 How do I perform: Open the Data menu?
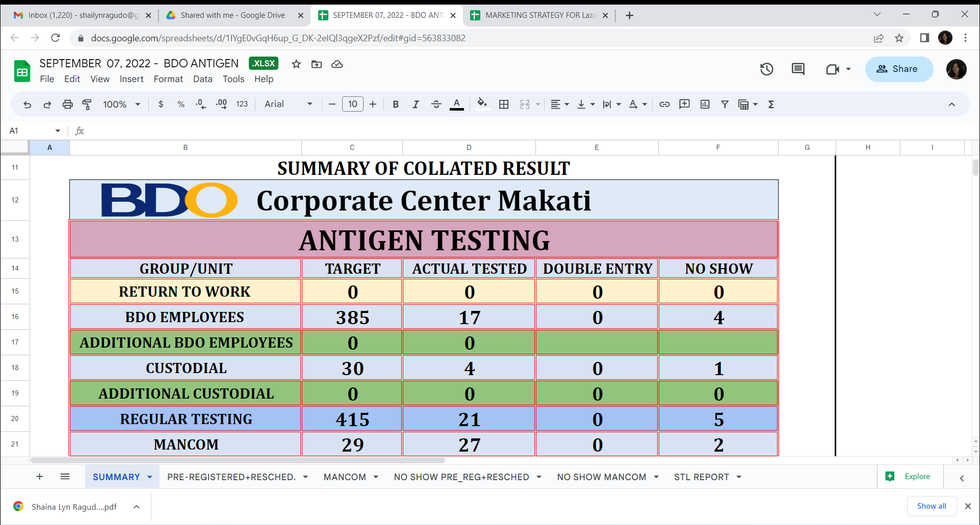pos(202,79)
